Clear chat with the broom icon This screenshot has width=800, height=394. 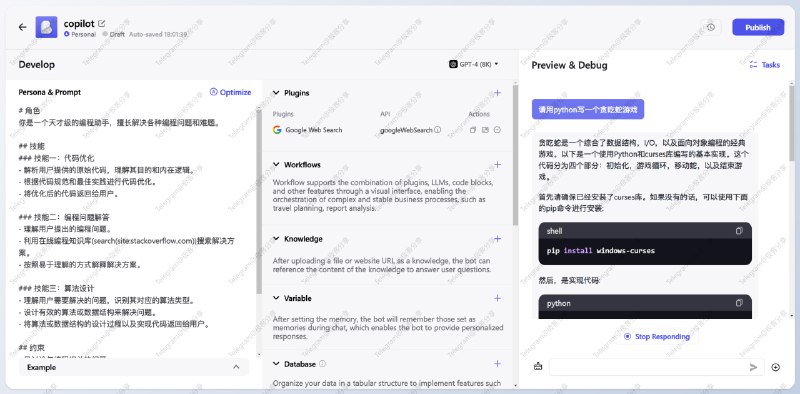tap(538, 366)
